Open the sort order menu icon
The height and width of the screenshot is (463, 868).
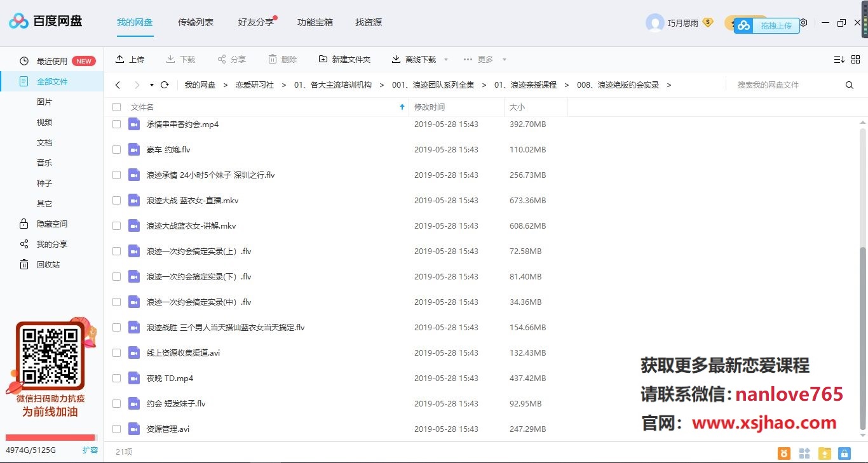coord(839,59)
